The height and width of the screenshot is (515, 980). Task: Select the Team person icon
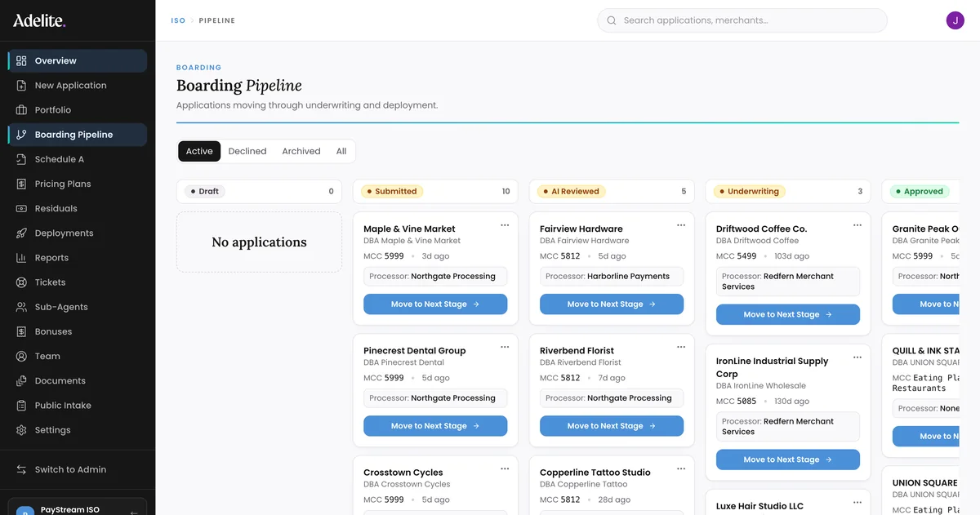point(21,357)
